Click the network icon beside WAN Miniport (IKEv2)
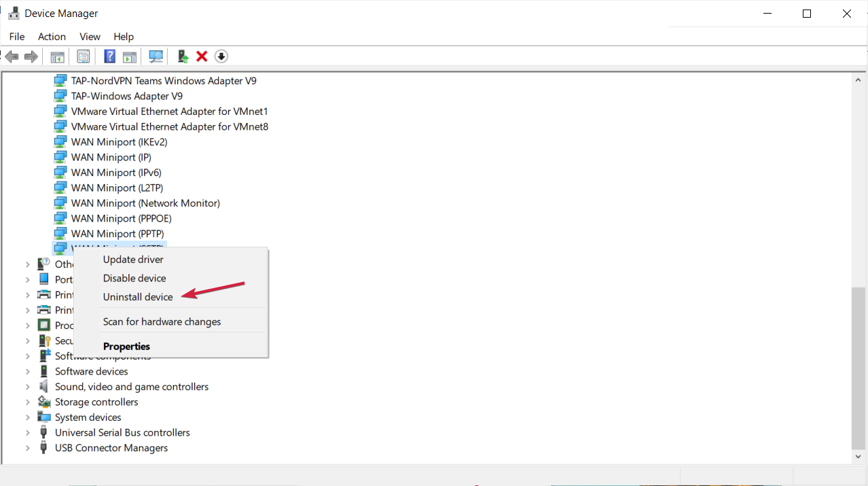This screenshot has width=868, height=486. click(61, 142)
